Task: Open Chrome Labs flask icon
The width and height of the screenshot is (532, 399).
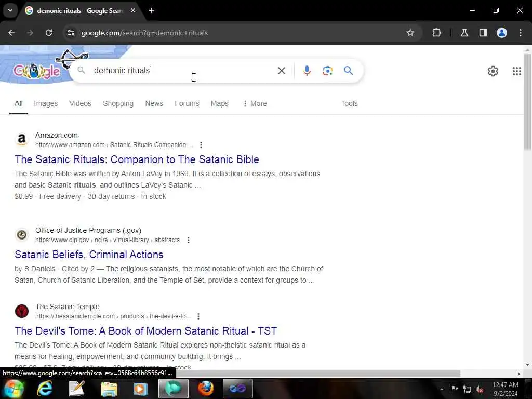Action: tap(464, 33)
